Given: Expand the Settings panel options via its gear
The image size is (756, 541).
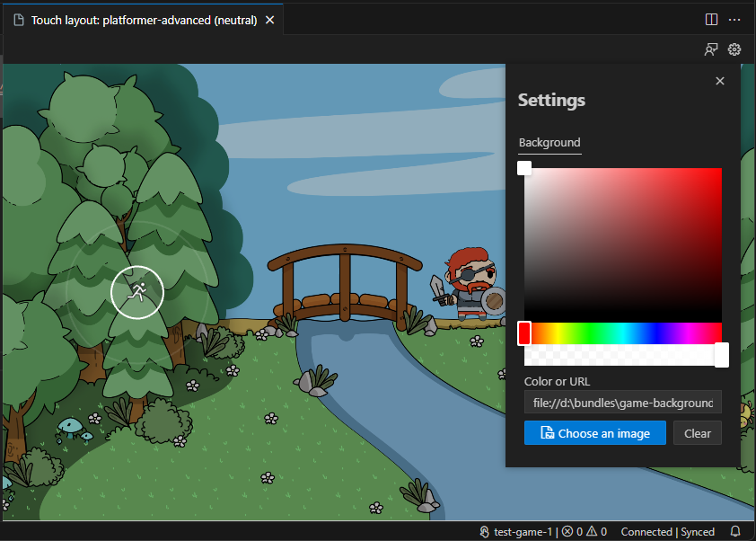Looking at the screenshot, I should click(734, 49).
